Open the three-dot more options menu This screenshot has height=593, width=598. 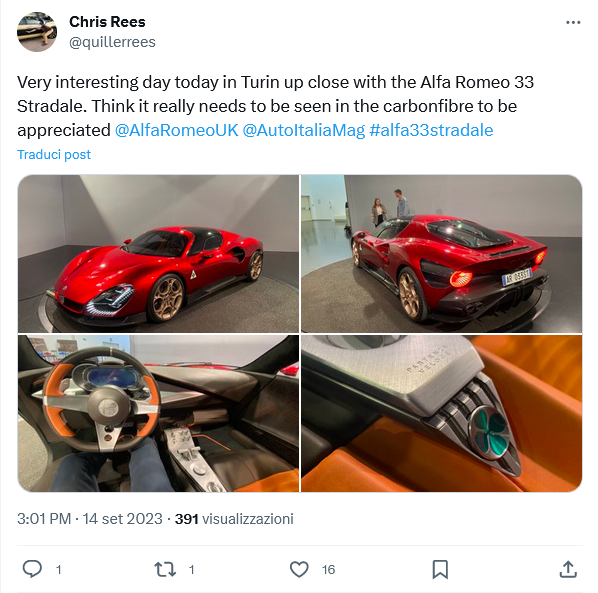572,22
